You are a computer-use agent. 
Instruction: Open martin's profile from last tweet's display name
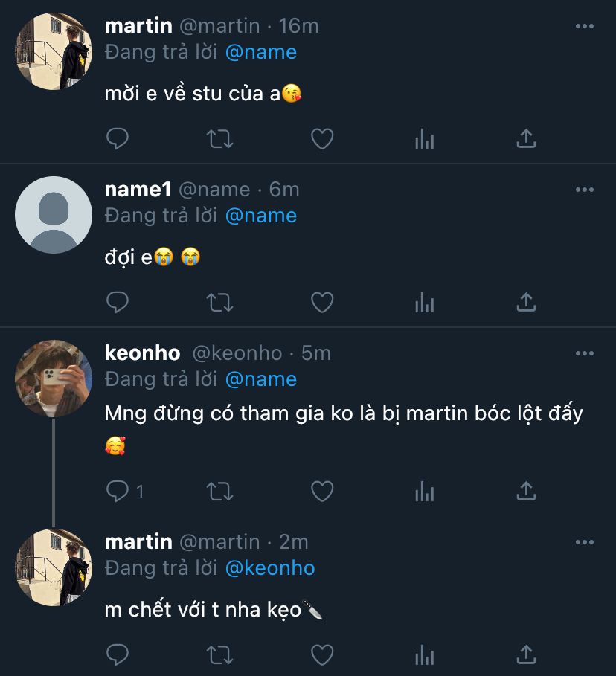pos(138,542)
